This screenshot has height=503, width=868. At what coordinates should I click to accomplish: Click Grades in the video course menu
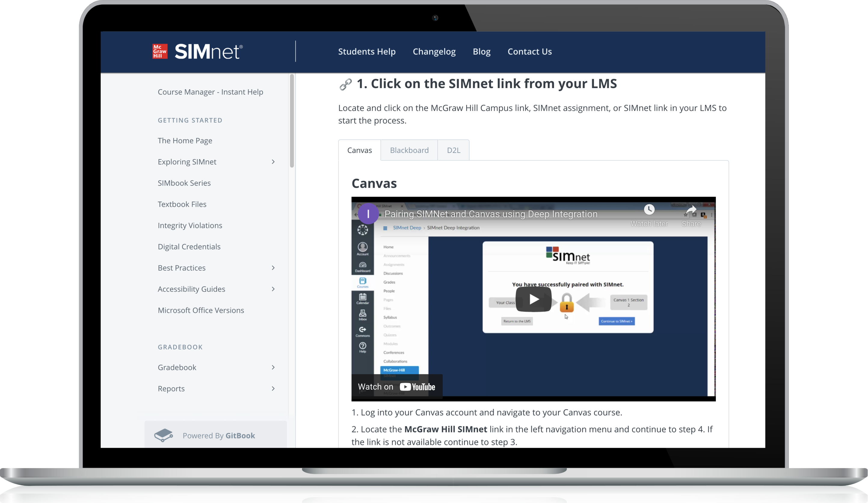tap(389, 282)
